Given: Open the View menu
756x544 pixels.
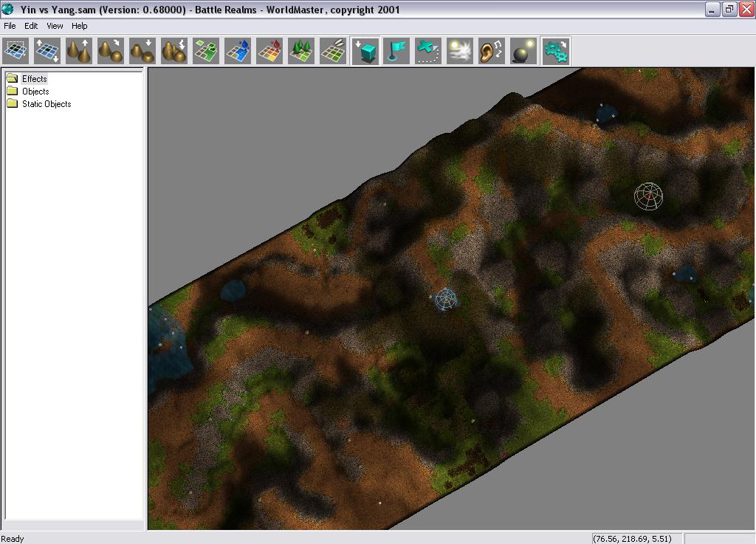Looking at the screenshot, I should [55, 26].
